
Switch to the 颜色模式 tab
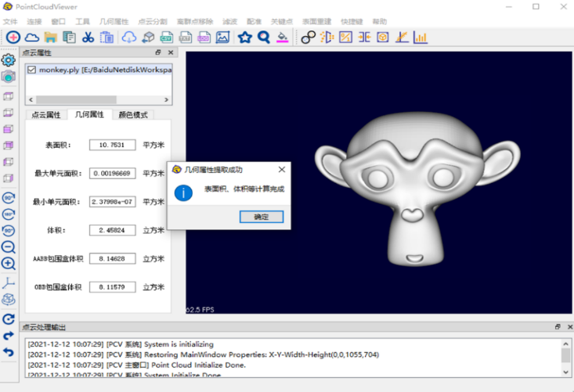coord(133,115)
